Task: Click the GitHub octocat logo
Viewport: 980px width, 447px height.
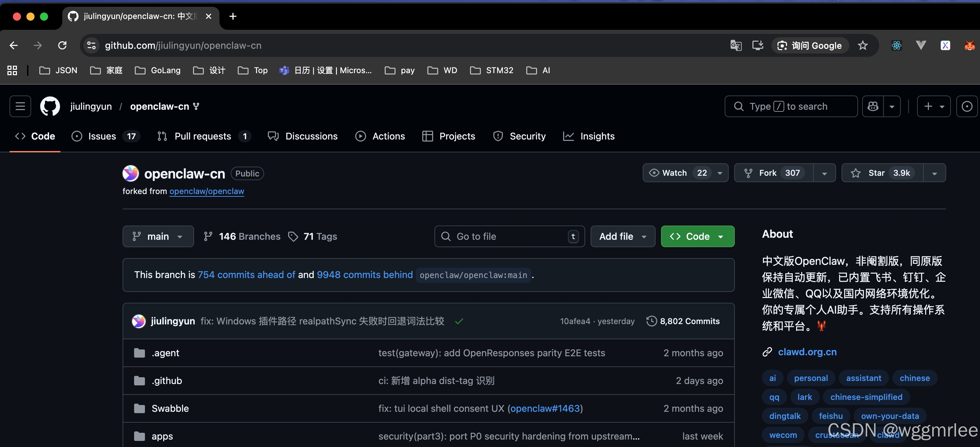Action: 50,106
